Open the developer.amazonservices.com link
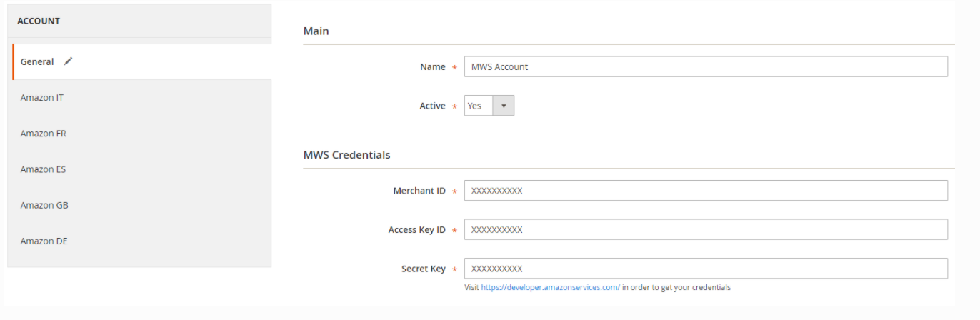980x320 pixels. point(550,288)
